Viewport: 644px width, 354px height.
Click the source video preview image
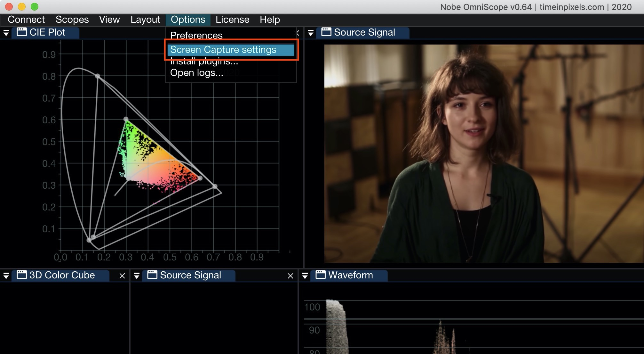(x=484, y=154)
